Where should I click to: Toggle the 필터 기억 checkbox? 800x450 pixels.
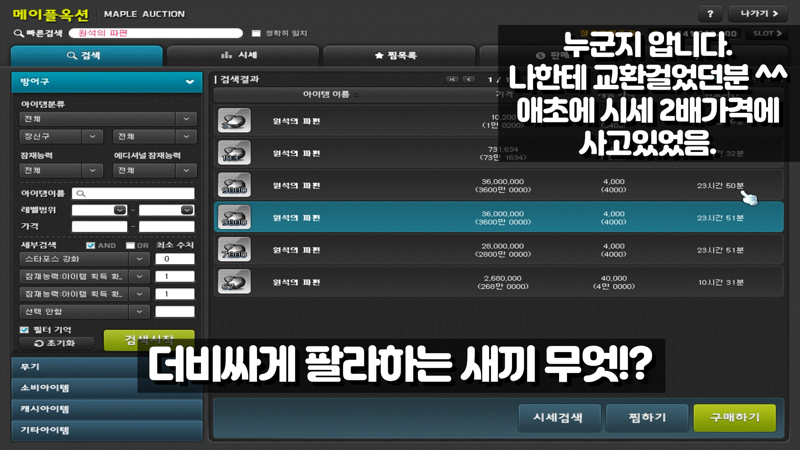[x=24, y=330]
